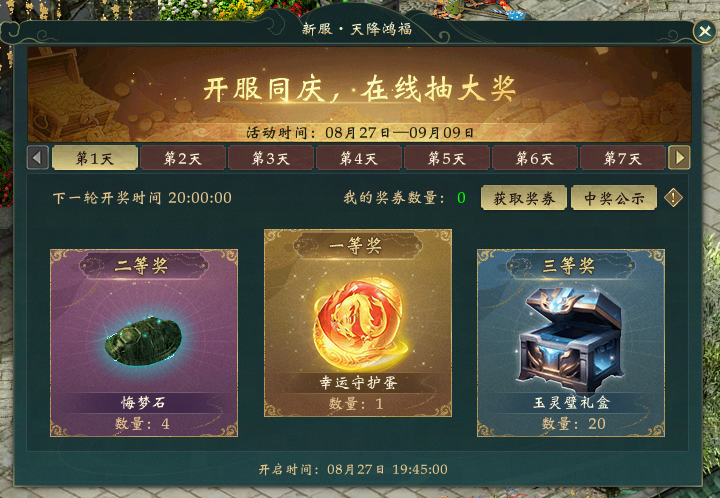Open the 第3天 tab
720x498 pixels.
(271, 158)
